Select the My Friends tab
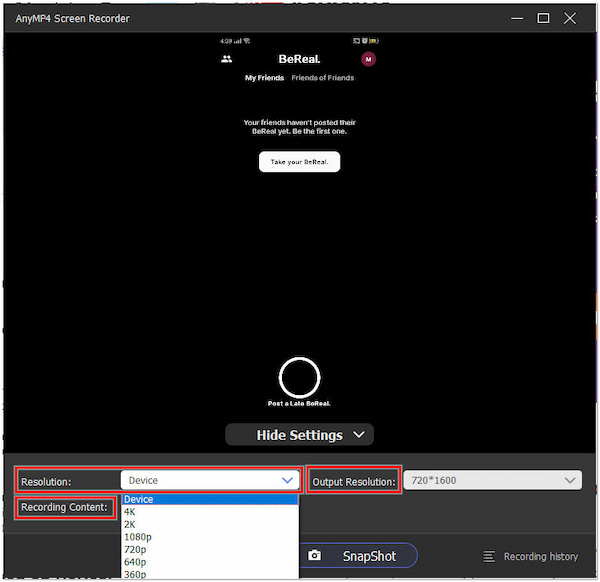The image size is (600, 582). coord(264,78)
